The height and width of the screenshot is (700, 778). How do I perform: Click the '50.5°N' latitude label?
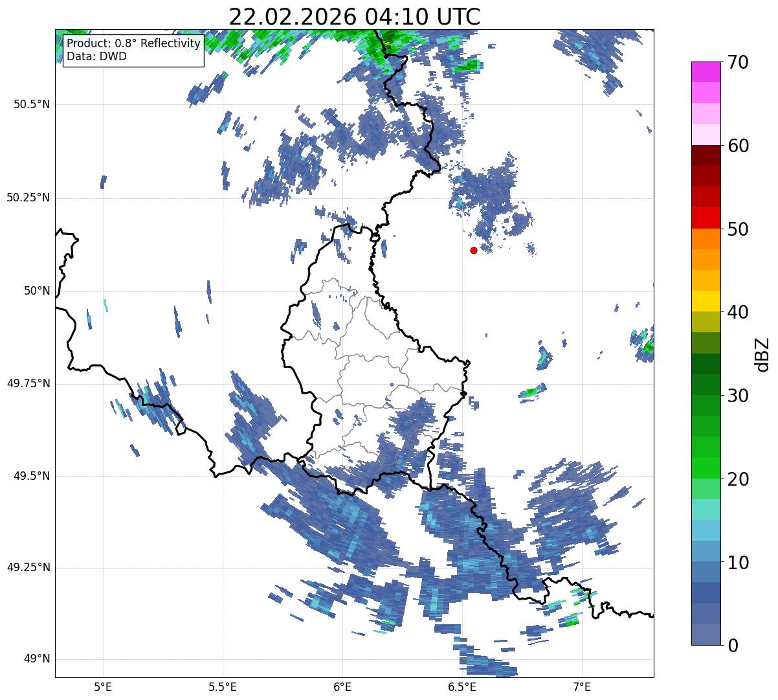point(31,104)
